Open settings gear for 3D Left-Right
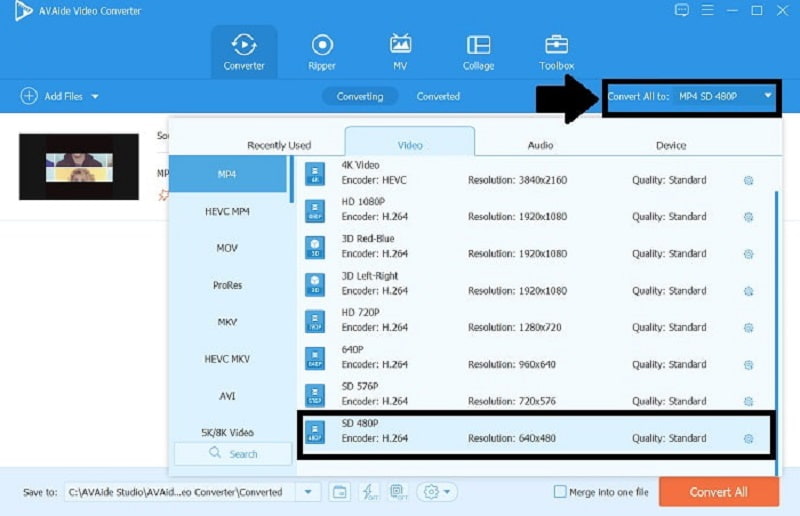Viewport: 800px width, 516px height. 748,291
